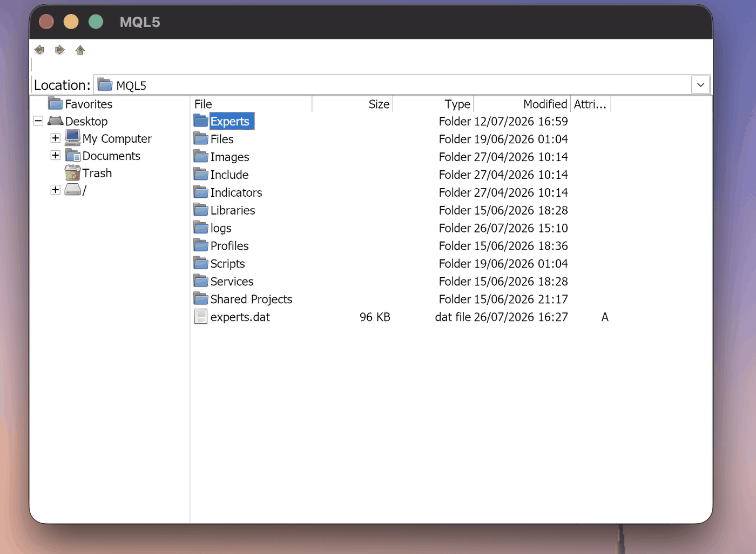The width and height of the screenshot is (756, 554).
Task: Click the Include folder icon
Action: (201, 174)
